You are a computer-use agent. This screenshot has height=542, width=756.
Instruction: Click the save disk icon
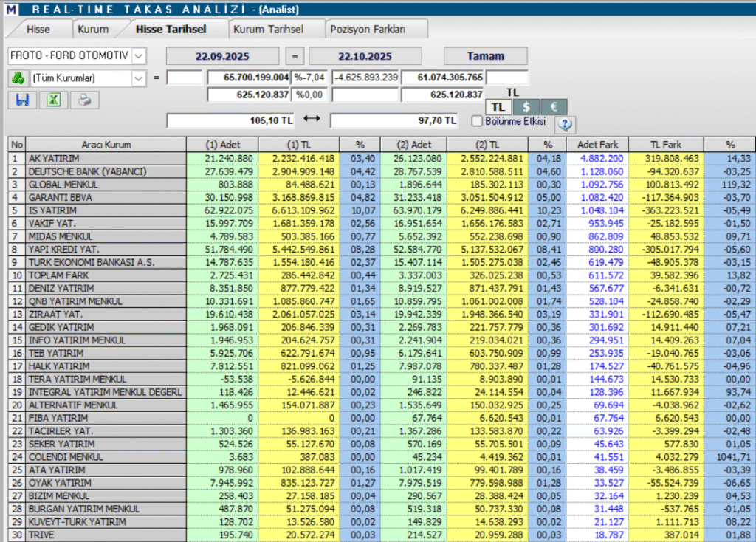coord(22,100)
